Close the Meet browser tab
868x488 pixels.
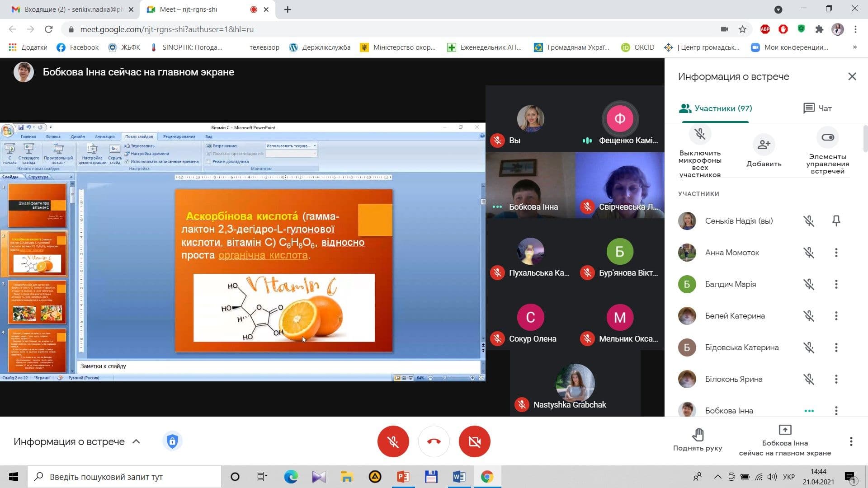266,9
